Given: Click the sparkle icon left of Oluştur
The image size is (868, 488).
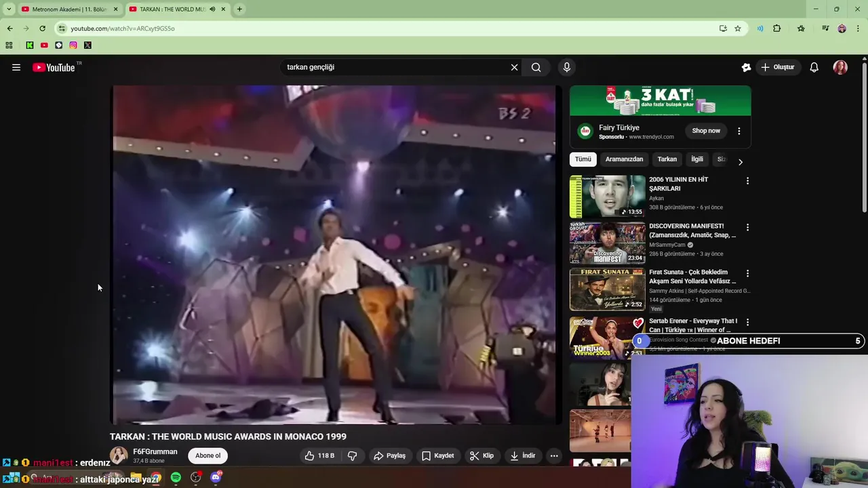Looking at the screenshot, I should click(x=746, y=67).
